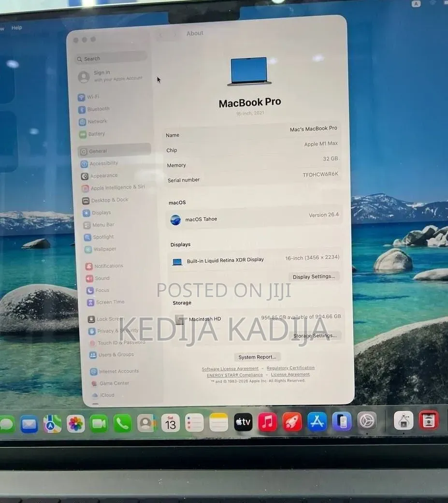
Task: Open Displays in the sidebar
Action: coord(97,213)
